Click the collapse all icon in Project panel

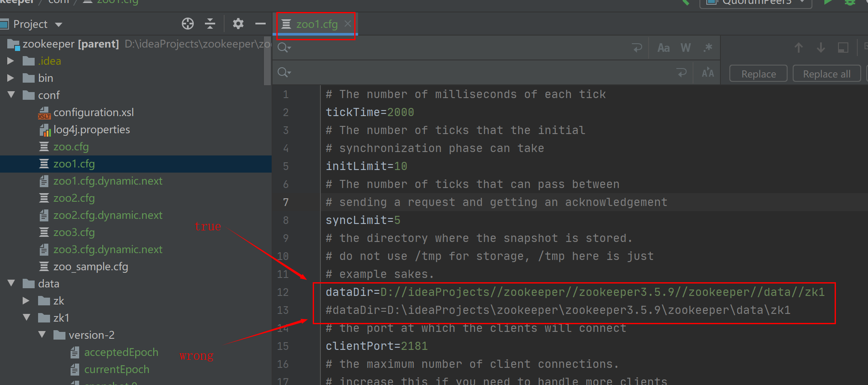point(210,24)
